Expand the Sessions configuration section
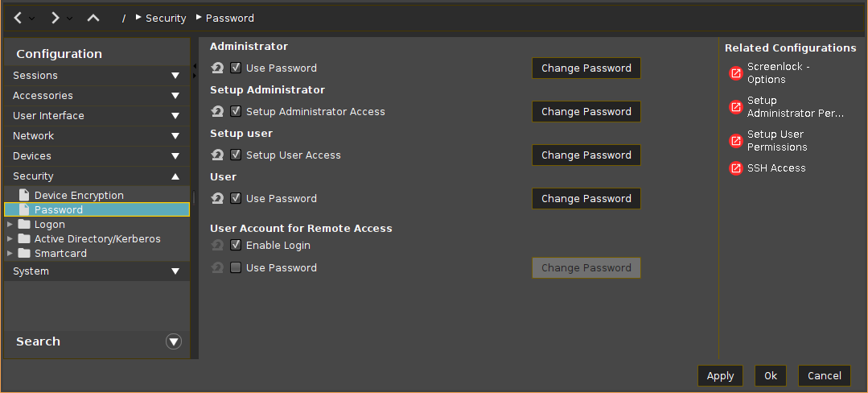This screenshot has height=393, width=868. [175, 76]
